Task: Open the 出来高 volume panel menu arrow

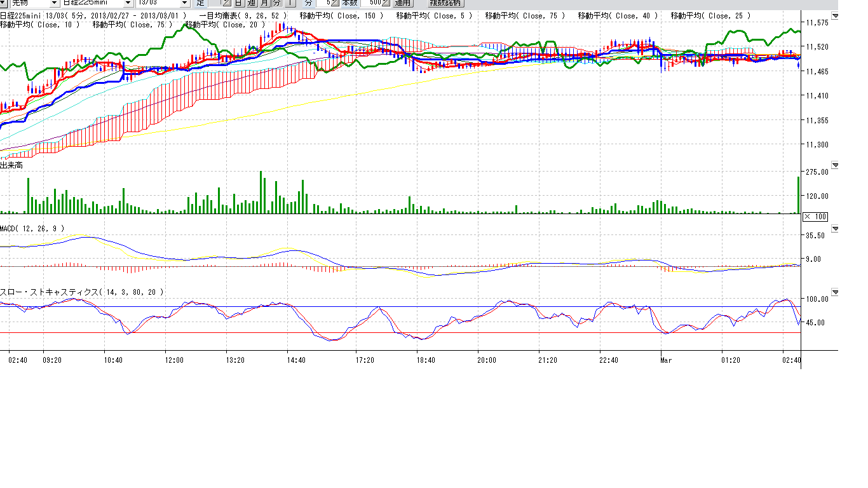Action: point(835,165)
